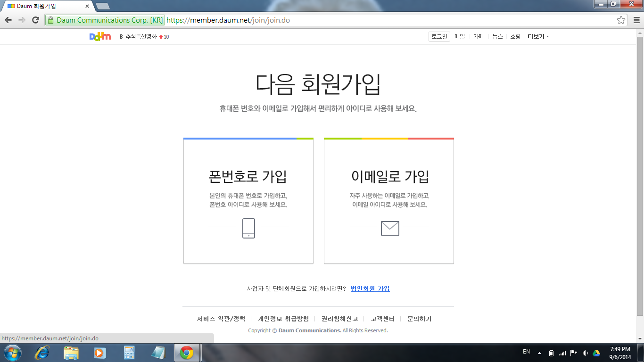This screenshot has height=362, width=644.
Task: Choose 이메일로 가입 signup card
Action: tap(389, 201)
